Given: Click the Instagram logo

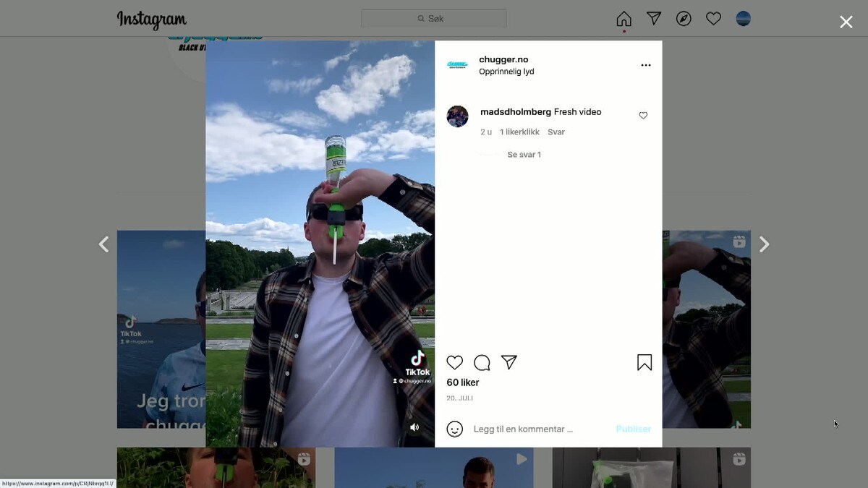Looking at the screenshot, I should 152,20.
